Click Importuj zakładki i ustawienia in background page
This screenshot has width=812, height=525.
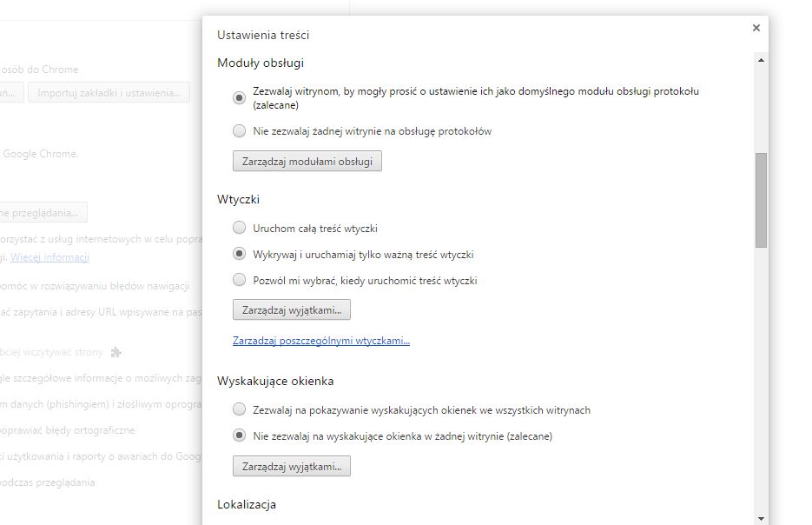coord(109,93)
